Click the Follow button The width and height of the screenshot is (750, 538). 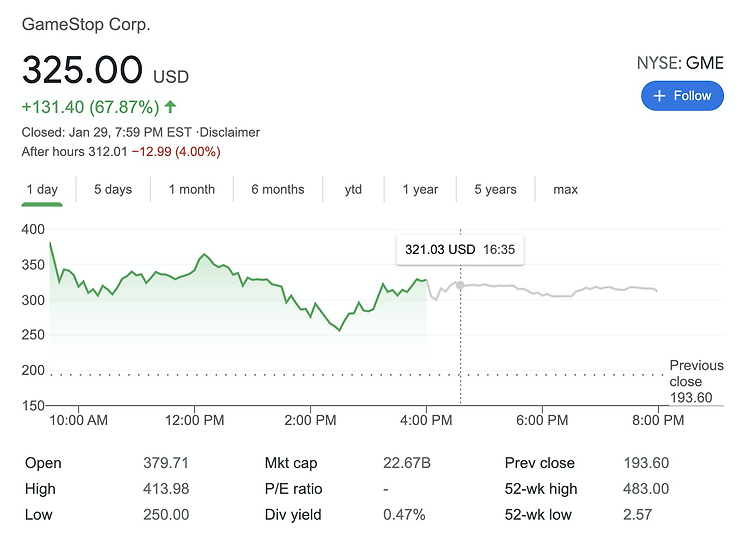(x=682, y=96)
